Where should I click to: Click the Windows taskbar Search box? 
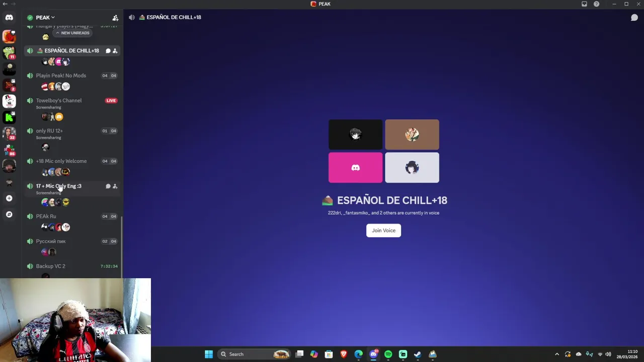pos(254,354)
